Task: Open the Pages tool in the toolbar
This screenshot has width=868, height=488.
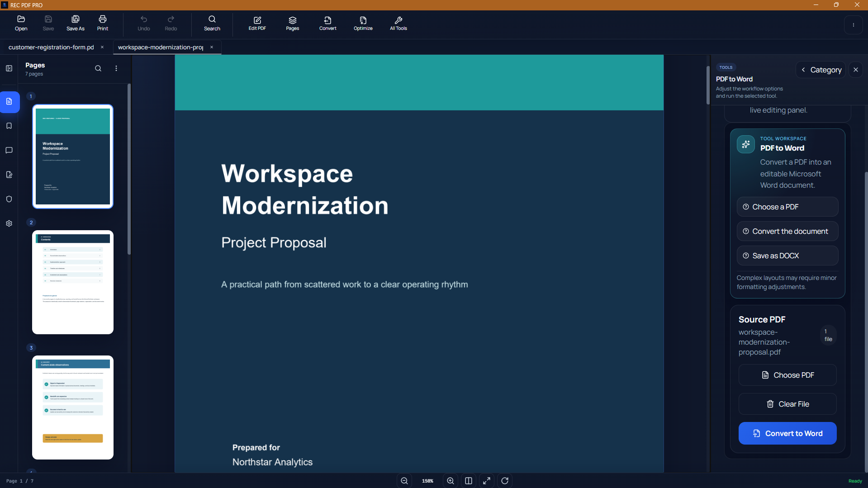Action: 293,24
